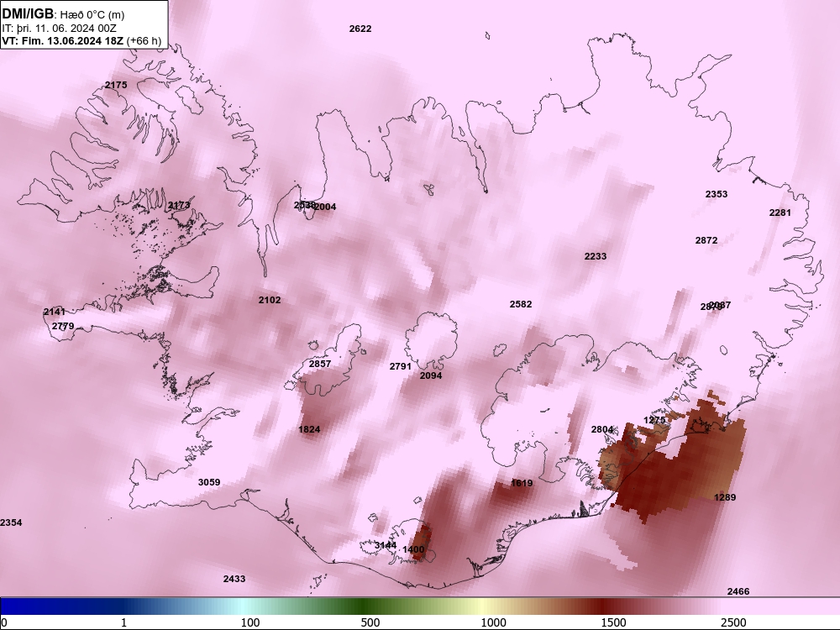Click the 2857 value on the glacier
This screenshot has width=840, height=630.
coord(320,364)
